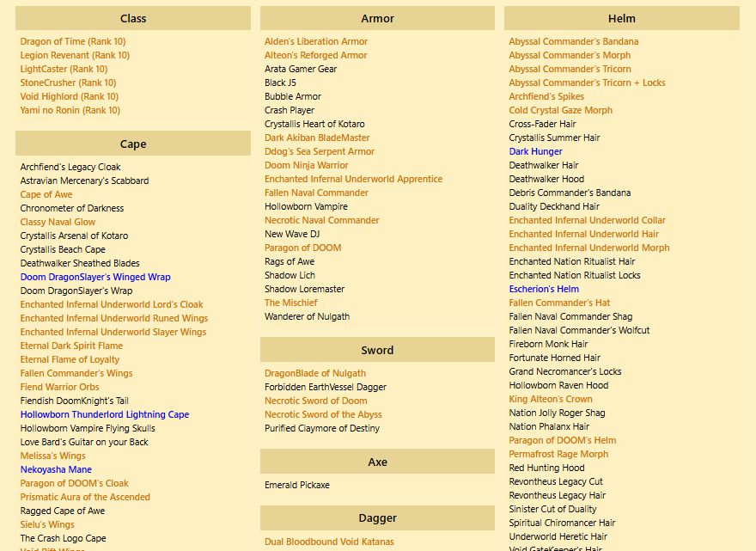Open Doom DragonSlayer's Winged Wrap link
Image resolution: width=756 pixels, height=551 pixels.
tap(95, 277)
